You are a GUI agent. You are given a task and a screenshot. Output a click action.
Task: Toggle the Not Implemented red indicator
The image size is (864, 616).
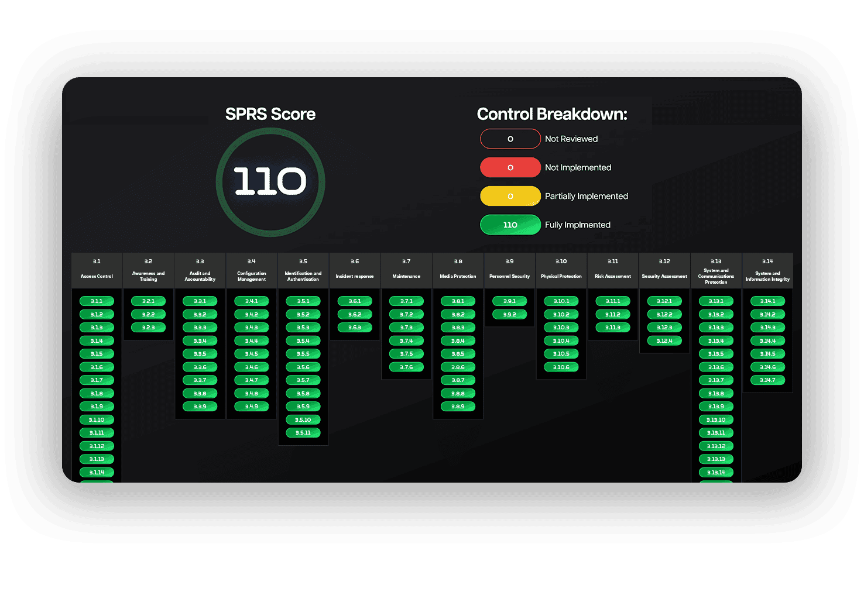point(510,167)
